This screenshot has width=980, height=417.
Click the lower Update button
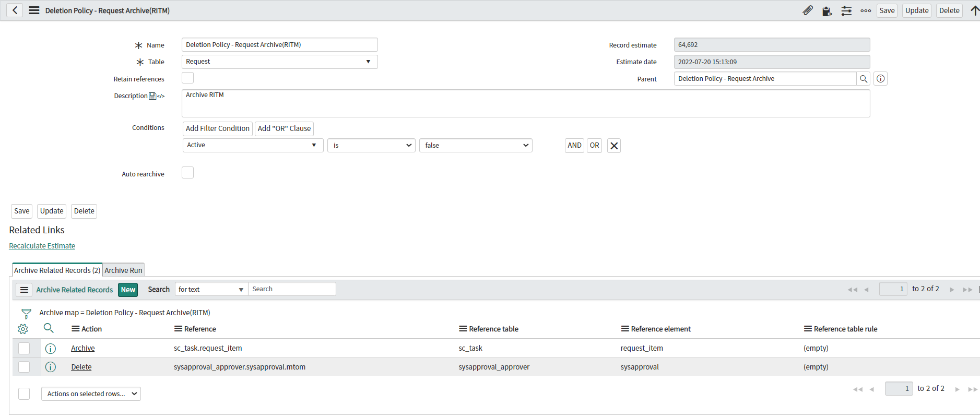point(52,211)
